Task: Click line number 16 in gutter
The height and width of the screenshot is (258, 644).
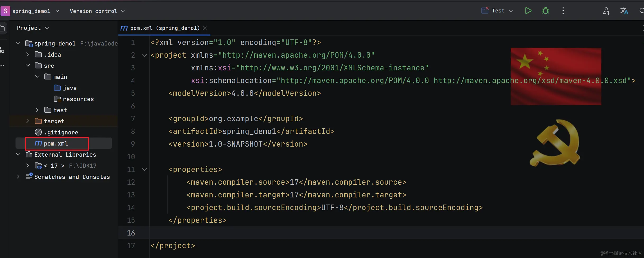Action: pyautogui.click(x=131, y=233)
